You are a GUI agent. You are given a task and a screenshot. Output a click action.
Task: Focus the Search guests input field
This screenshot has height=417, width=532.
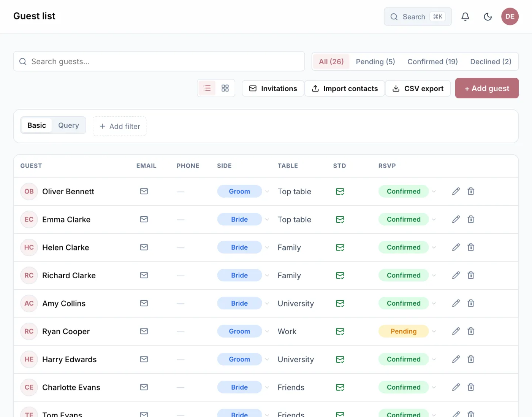click(x=159, y=61)
